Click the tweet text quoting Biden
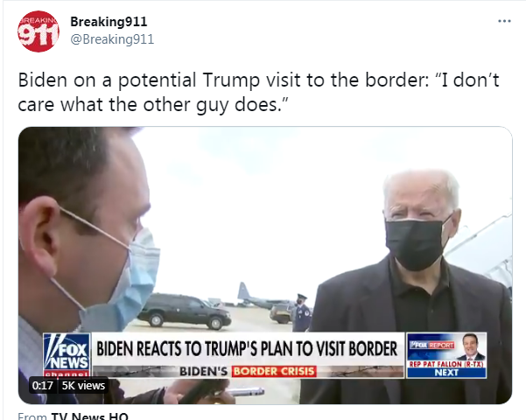526x420 pixels. (x=258, y=92)
